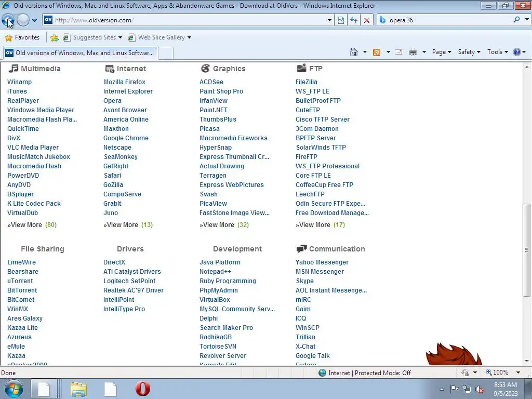Click the network tray icon
This screenshot has width=532, height=399.
coord(467,389)
